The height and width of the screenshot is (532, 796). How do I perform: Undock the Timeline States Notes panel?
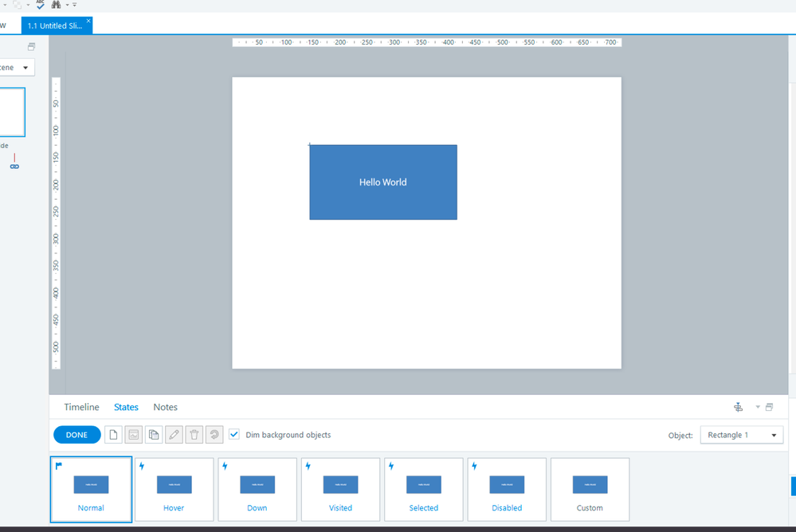tap(770, 407)
